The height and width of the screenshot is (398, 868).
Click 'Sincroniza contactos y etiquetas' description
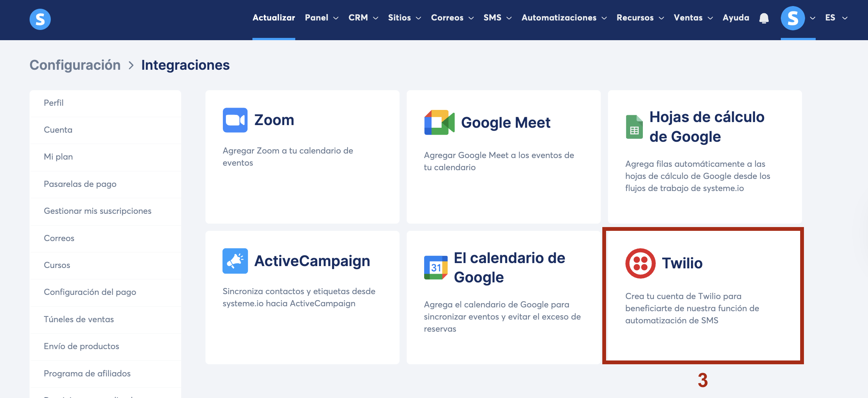tap(299, 298)
